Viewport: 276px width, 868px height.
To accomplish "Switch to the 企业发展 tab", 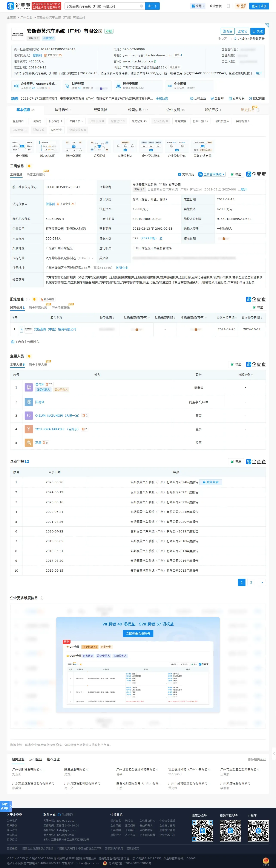I will click(x=175, y=110).
